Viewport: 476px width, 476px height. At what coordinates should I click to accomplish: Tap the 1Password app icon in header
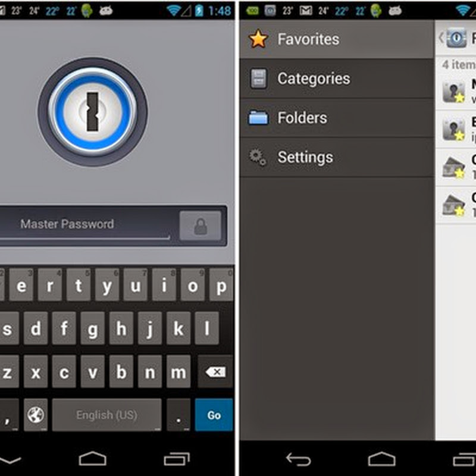coord(456,38)
